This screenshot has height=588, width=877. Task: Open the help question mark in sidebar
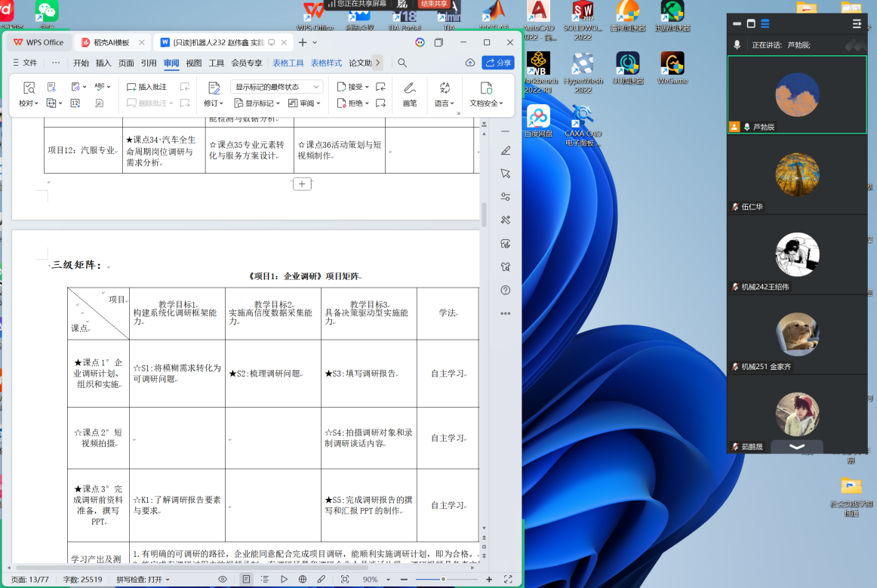[506, 290]
